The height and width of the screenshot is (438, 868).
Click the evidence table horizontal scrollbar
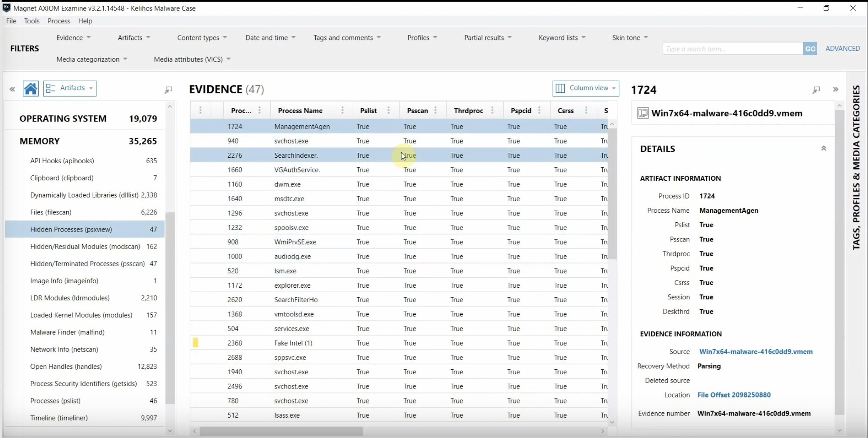coord(281,431)
